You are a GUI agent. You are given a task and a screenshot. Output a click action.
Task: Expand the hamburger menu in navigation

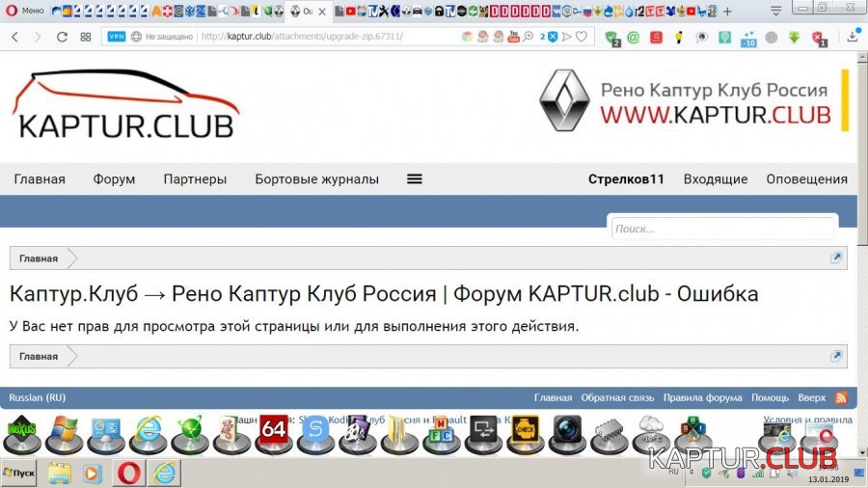(x=415, y=178)
